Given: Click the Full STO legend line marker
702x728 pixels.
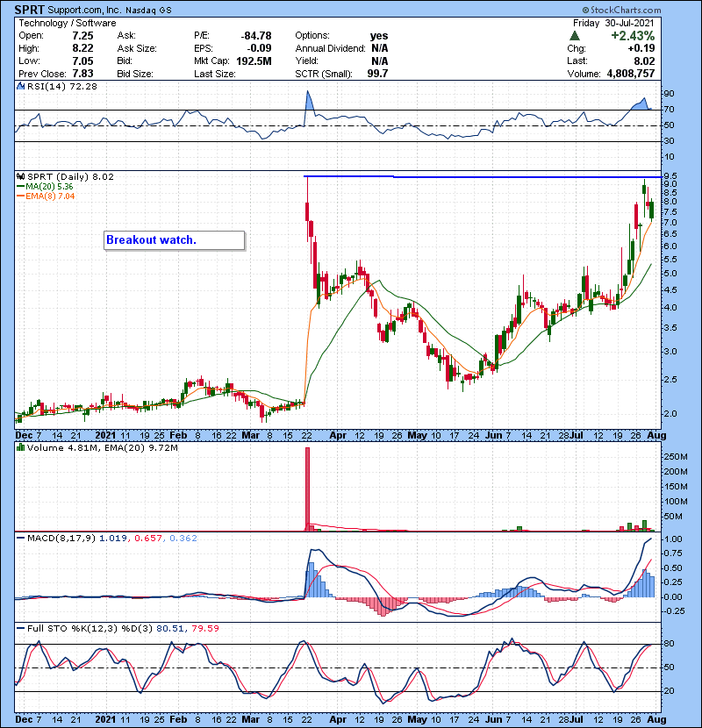Looking at the screenshot, I should [x=21, y=628].
